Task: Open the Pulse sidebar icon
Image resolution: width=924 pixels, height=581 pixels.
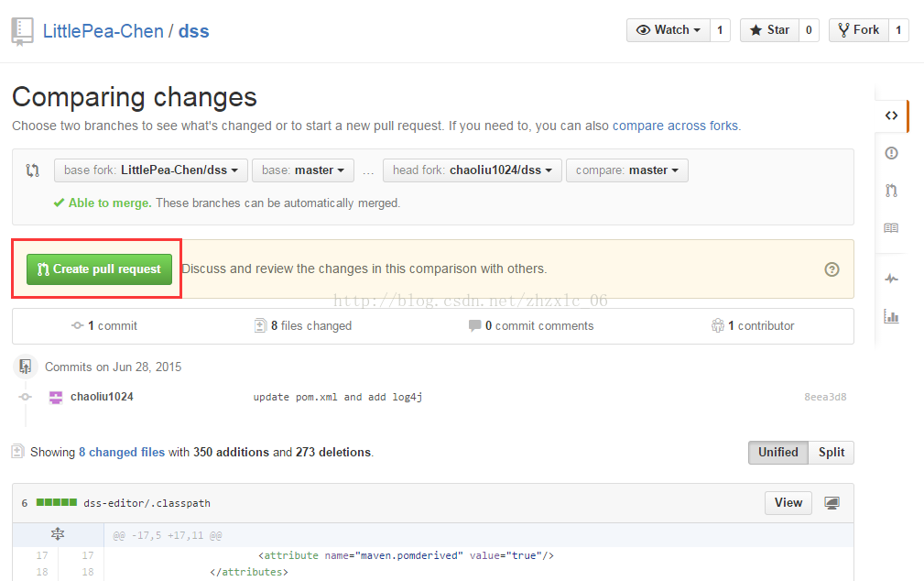Action: (x=891, y=279)
